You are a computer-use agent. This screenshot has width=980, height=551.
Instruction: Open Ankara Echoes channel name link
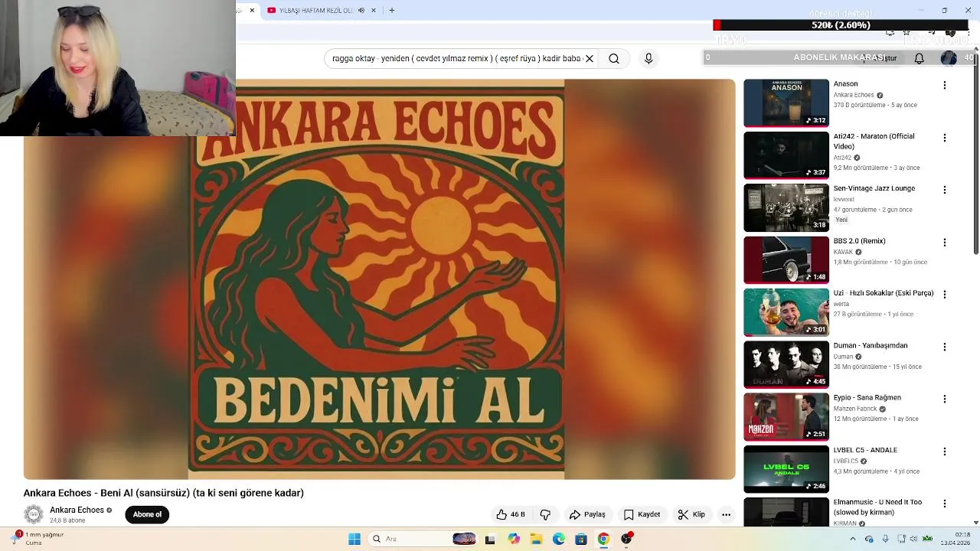tap(77, 510)
